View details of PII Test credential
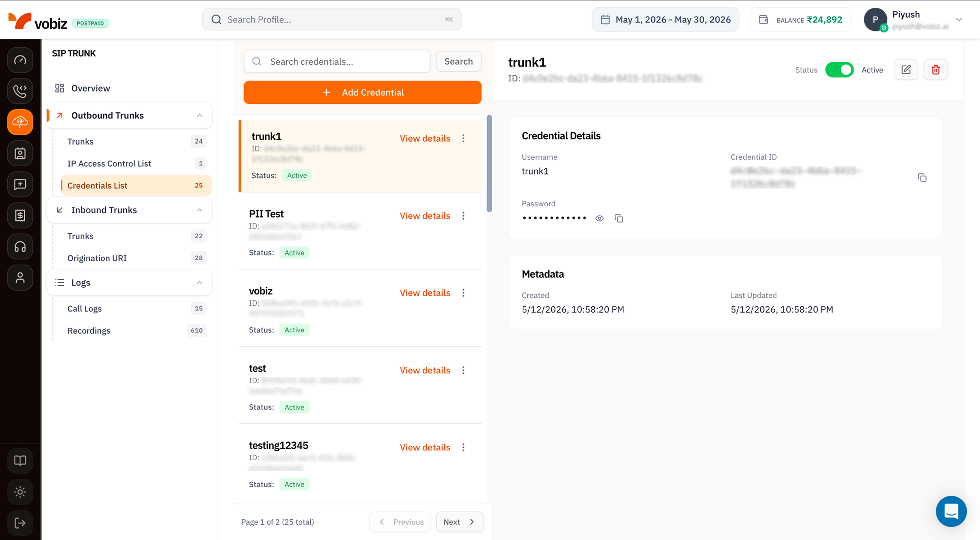Viewport: 980px width, 540px height. click(425, 216)
